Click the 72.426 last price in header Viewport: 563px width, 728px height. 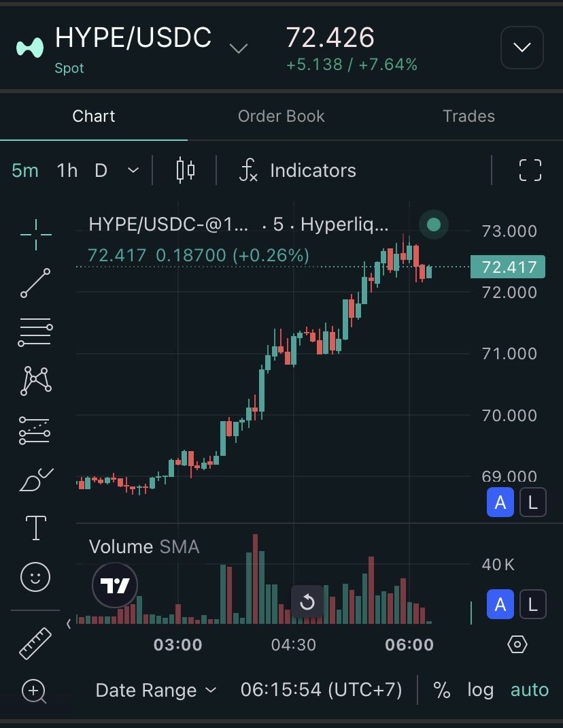pyautogui.click(x=330, y=37)
